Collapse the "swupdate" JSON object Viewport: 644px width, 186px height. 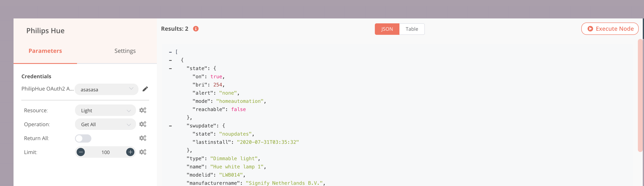tap(170, 126)
